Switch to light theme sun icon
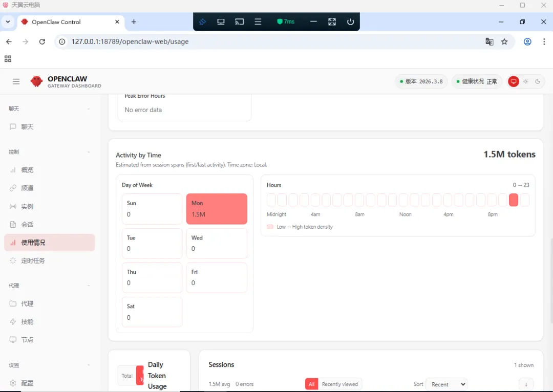 click(525, 81)
